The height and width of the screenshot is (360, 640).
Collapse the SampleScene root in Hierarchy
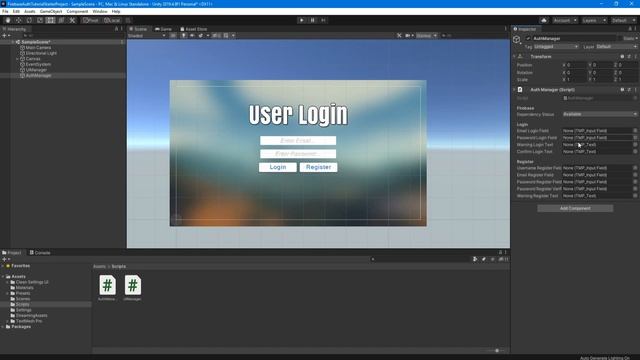(13, 42)
